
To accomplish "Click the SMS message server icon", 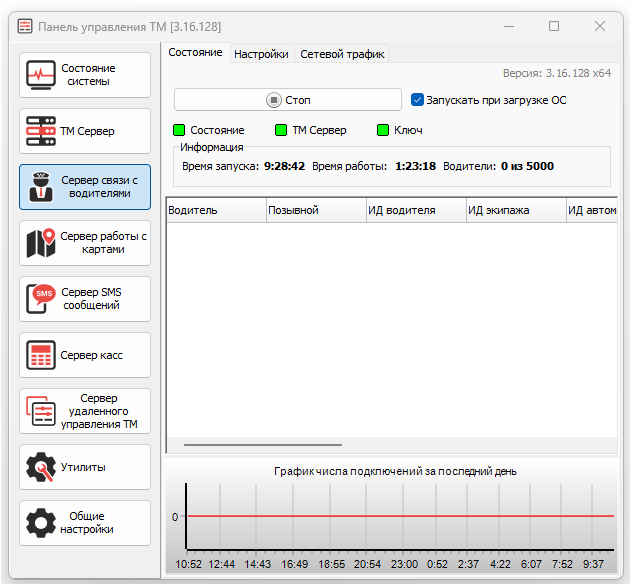I will [41, 299].
